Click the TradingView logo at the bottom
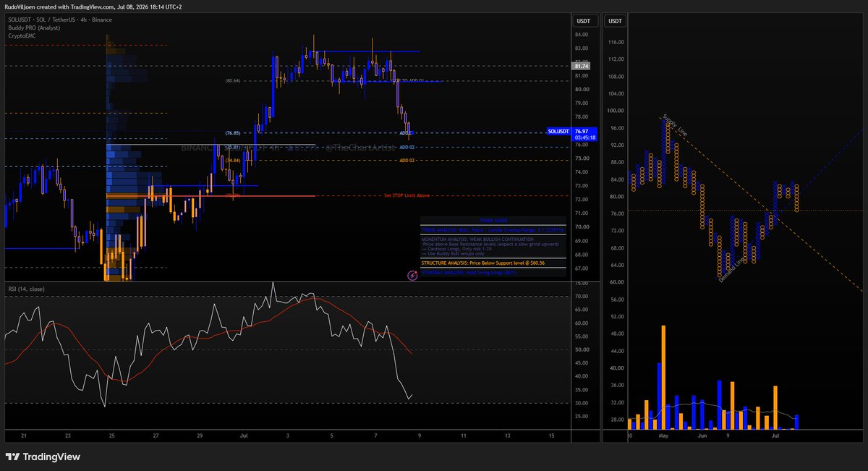 pyautogui.click(x=43, y=457)
